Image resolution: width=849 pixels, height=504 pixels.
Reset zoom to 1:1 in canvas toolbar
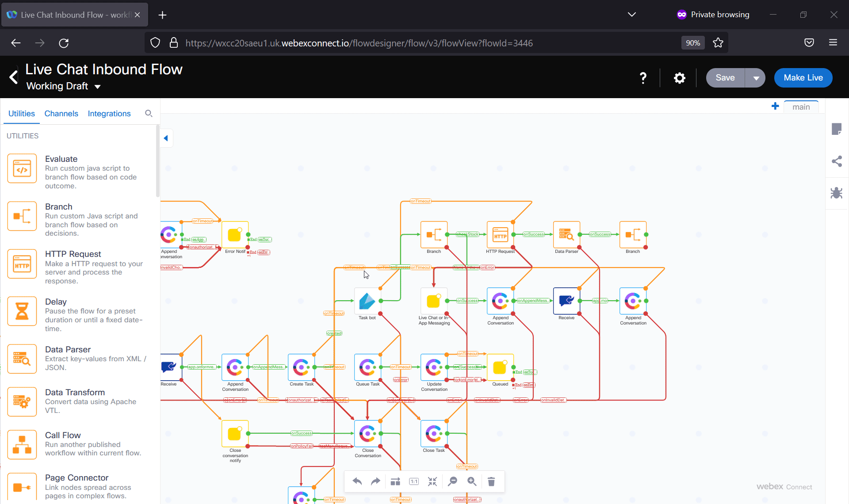coord(414,481)
